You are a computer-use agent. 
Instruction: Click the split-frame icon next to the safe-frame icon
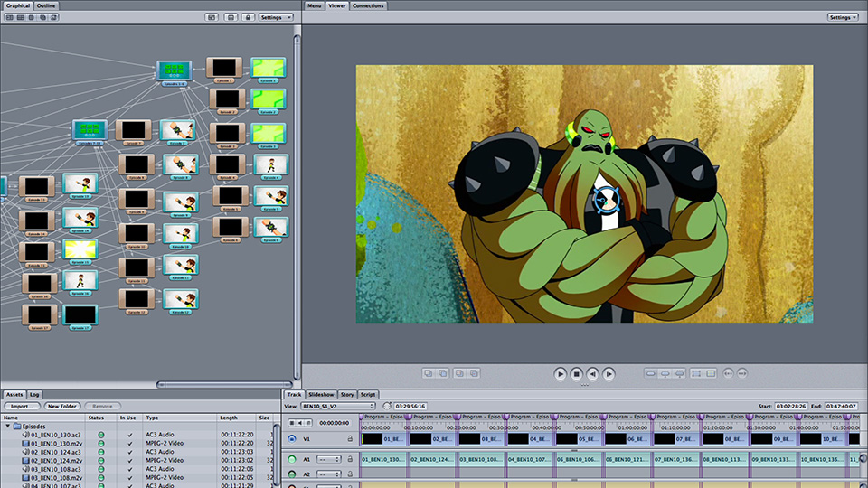coord(712,373)
